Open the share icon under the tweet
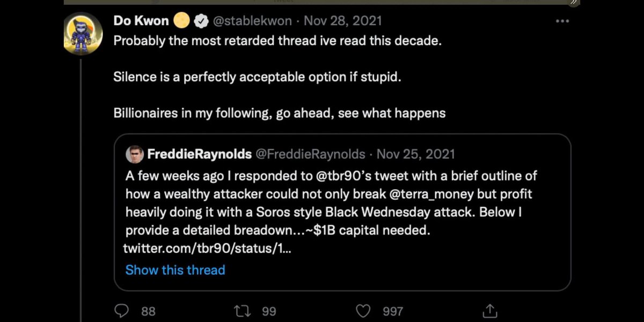Viewport: 644px width, 322px height. [x=489, y=311]
